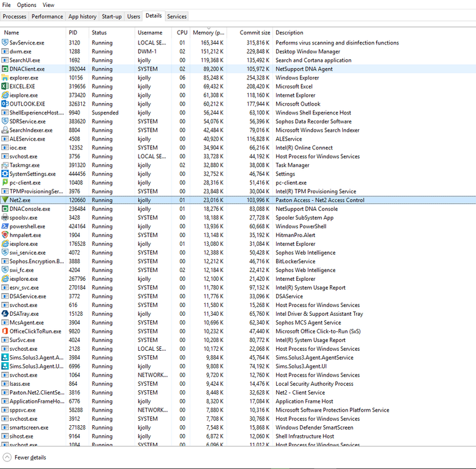The width and height of the screenshot is (476, 469).
Task: Click the iexplore.exe icon with PID 267796
Action: click(5, 279)
